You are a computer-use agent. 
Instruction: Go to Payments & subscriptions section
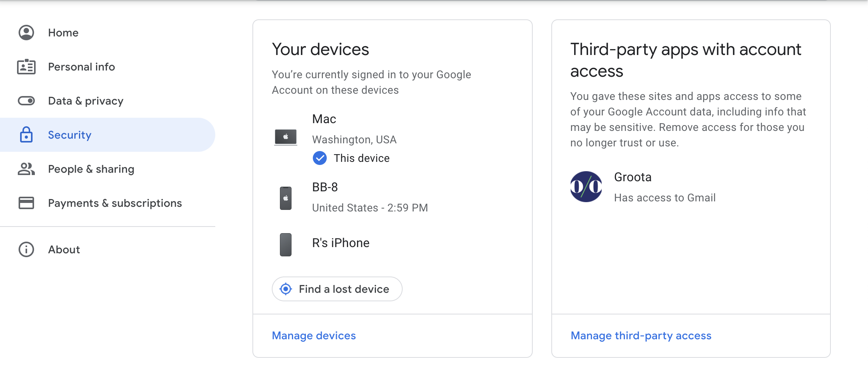[x=115, y=203]
